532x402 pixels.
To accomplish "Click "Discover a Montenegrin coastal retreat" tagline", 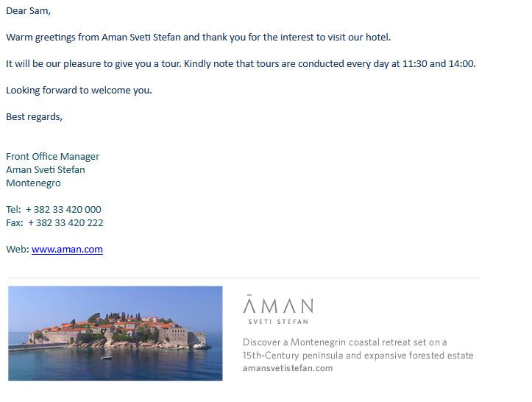I will click(x=344, y=342).
